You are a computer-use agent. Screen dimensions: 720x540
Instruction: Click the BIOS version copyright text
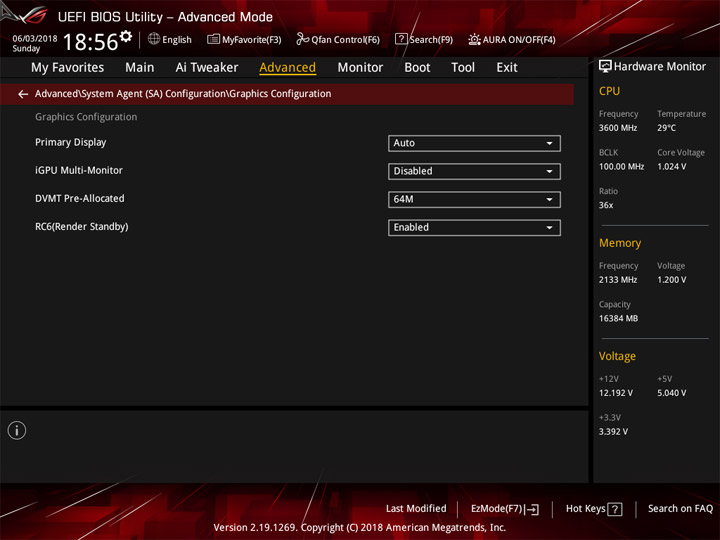pos(360,528)
